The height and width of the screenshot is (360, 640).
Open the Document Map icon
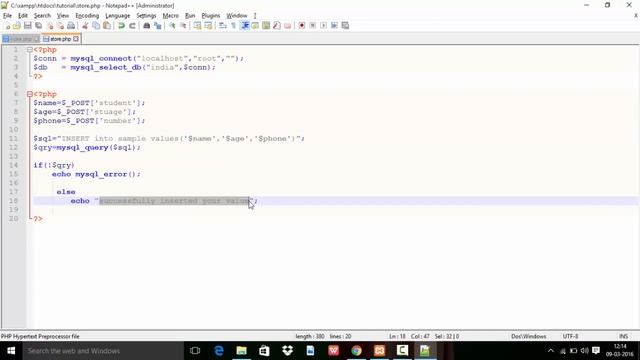point(266,26)
